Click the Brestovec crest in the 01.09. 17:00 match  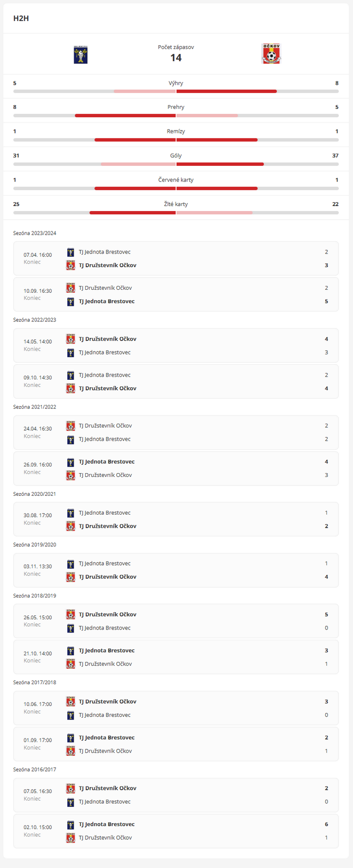pos(71,737)
